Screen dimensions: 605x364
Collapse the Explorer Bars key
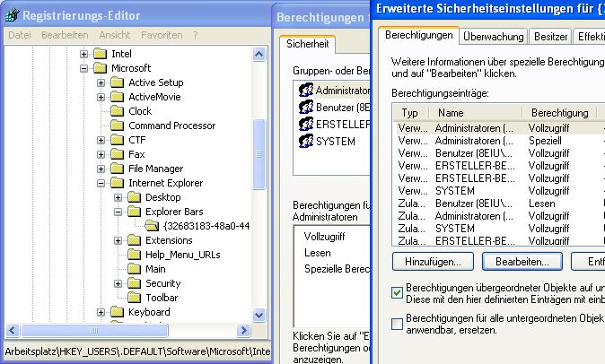click(x=118, y=212)
